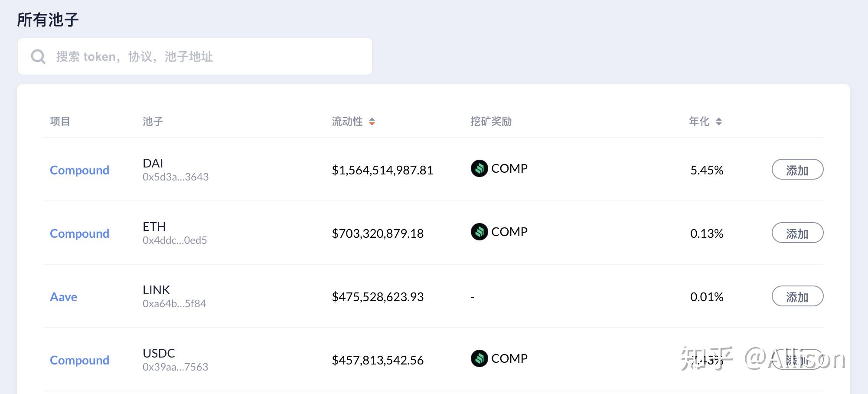Open Compound link in DAI row
Screen dimensions: 868x394
pyautogui.click(x=79, y=170)
